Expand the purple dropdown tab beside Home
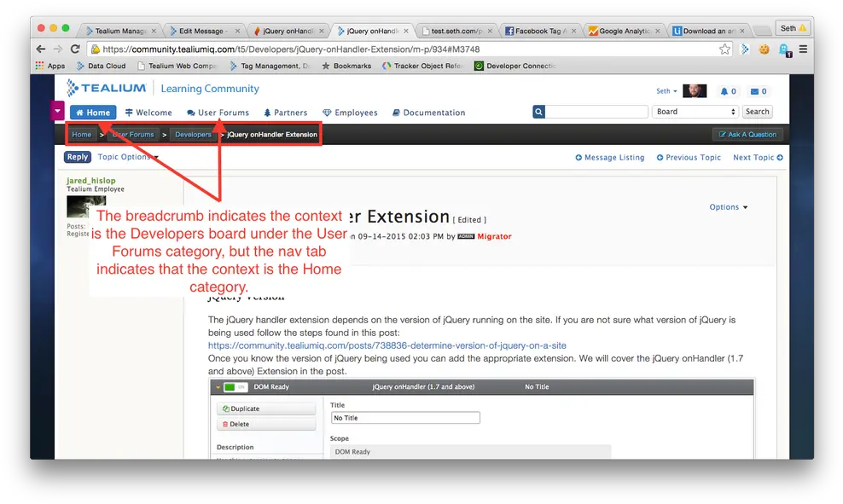The height and width of the screenshot is (504, 843). [57, 111]
